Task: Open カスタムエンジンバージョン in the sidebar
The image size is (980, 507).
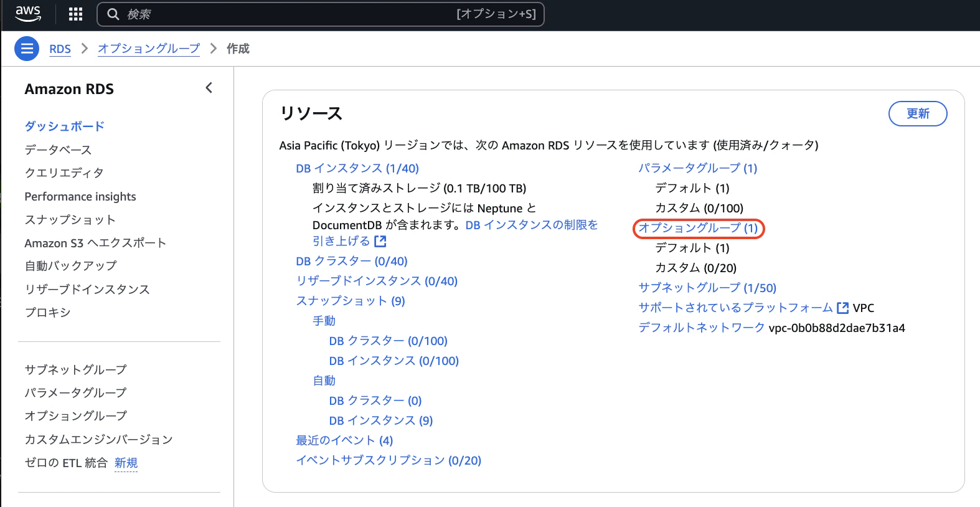Action: pos(98,439)
